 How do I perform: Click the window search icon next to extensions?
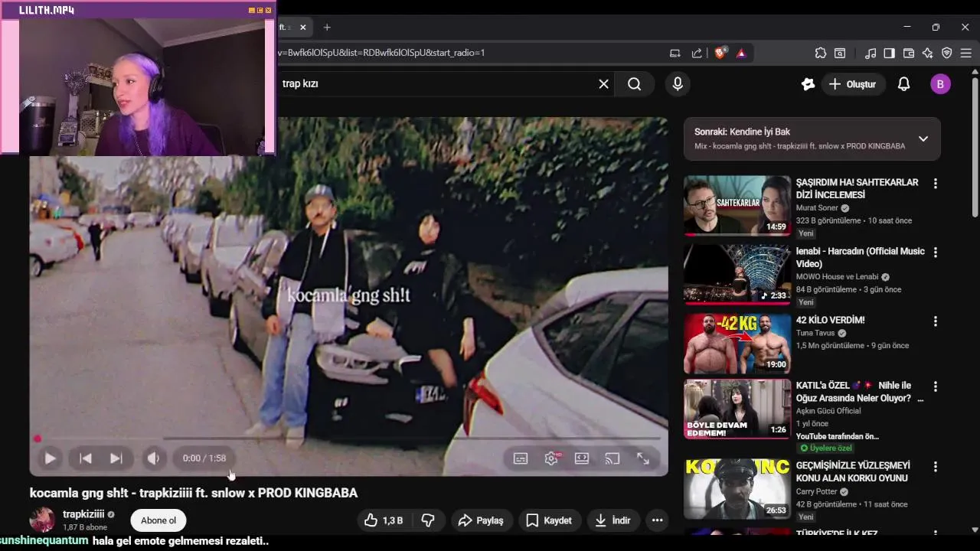pyautogui.click(x=840, y=53)
